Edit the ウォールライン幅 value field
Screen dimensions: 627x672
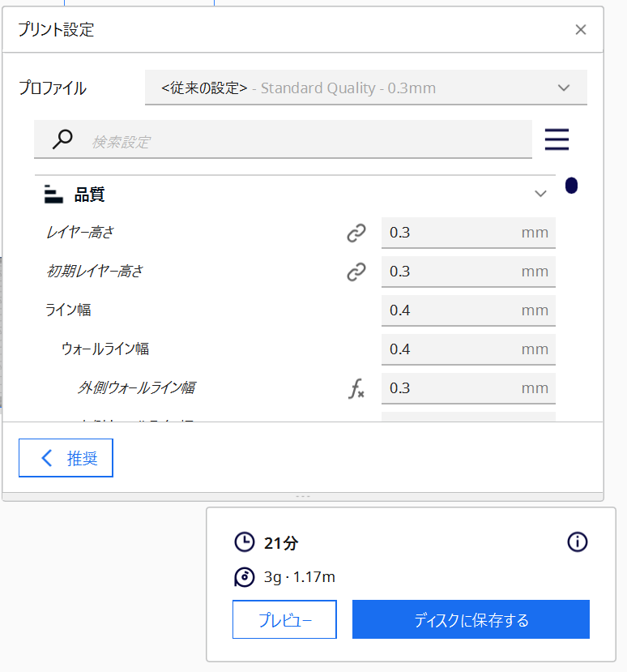[x=468, y=349]
